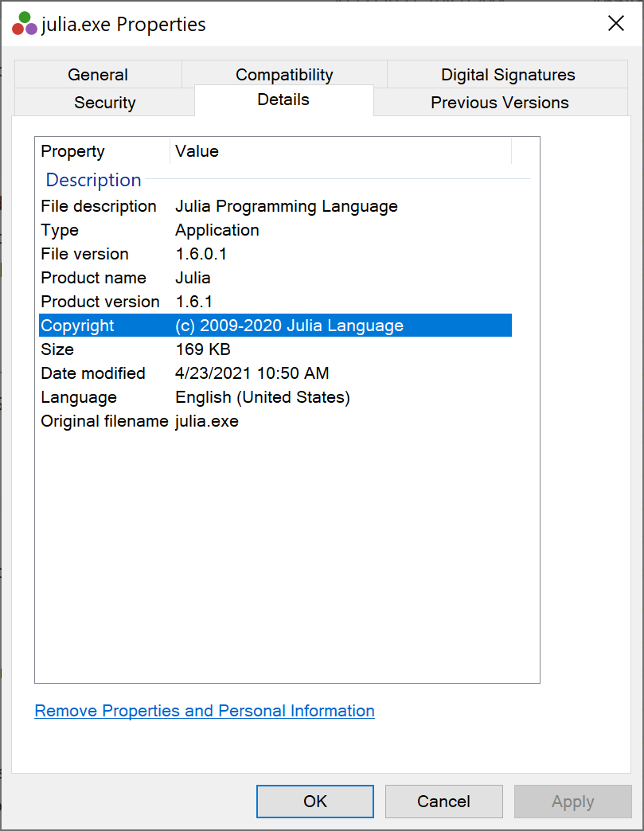The width and height of the screenshot is (644, 831).
Task: Open the Previous Versions tab
Action: click(500, 103)
